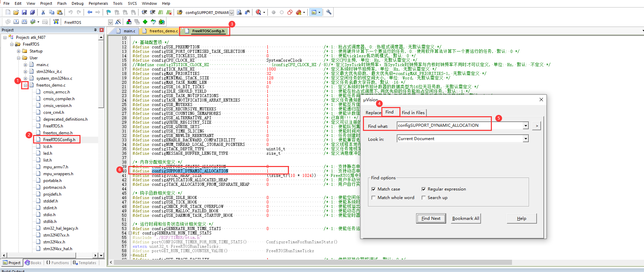Screen dimensions: 644x272
Task: Open the Peripherals menu
Action: [98, 3]
